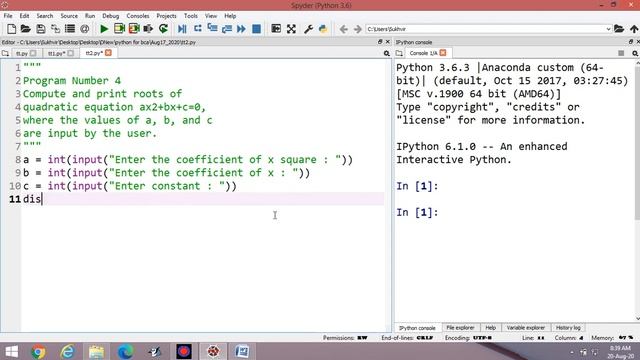Screen dimensions: 640x360
Task: Browse console tabs icon
Action: pos(399,53)
